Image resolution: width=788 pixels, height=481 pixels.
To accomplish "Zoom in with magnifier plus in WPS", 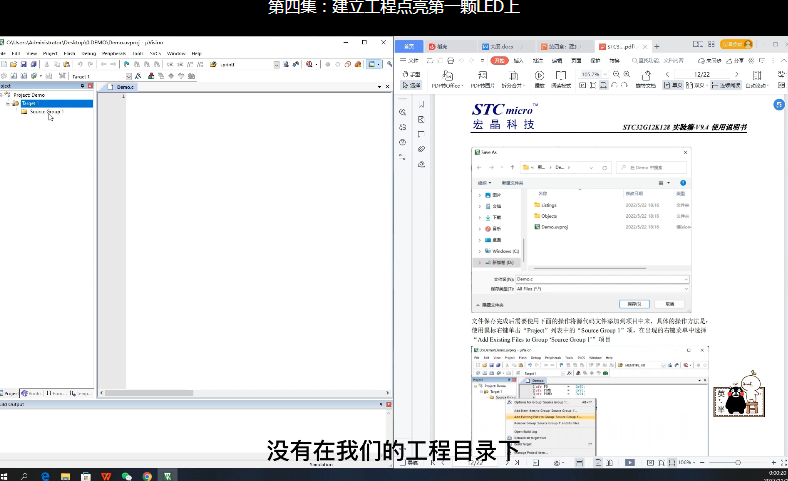I will pyautogui.click(x=627, y=74).
